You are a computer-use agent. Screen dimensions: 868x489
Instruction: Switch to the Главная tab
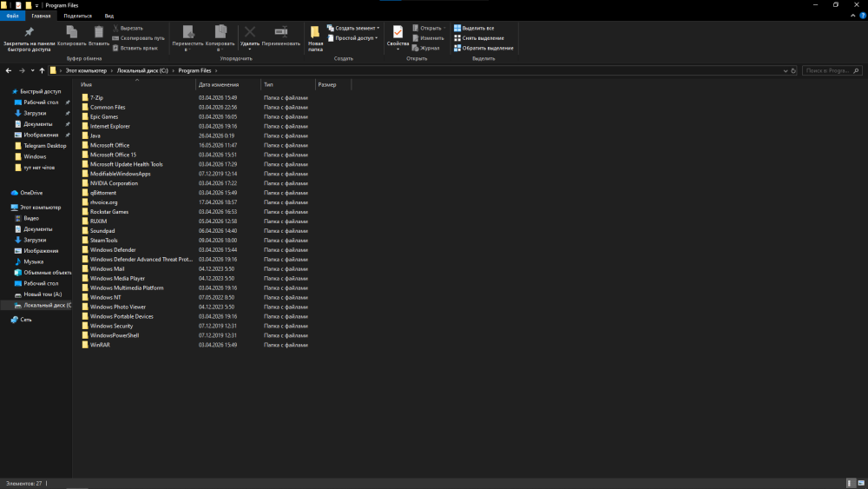(x=41, y=16)
